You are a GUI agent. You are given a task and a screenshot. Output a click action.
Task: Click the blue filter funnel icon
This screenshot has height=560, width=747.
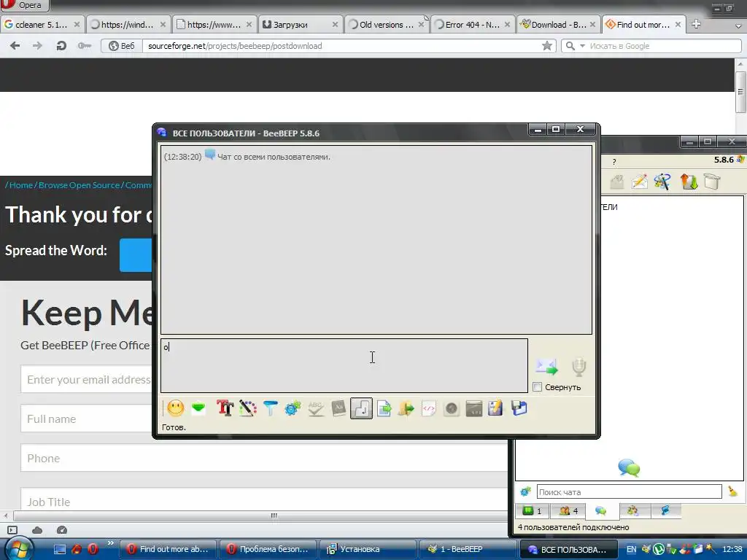pos(270,408)
